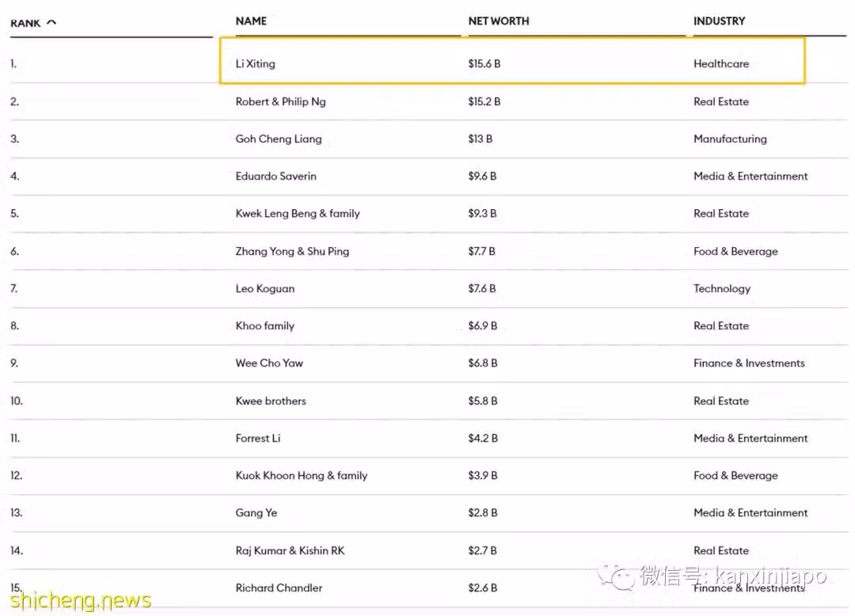
Task: Click Media & Entertainment in Gang Ye row
Action: pyautogui.click(x=750, y=513)
